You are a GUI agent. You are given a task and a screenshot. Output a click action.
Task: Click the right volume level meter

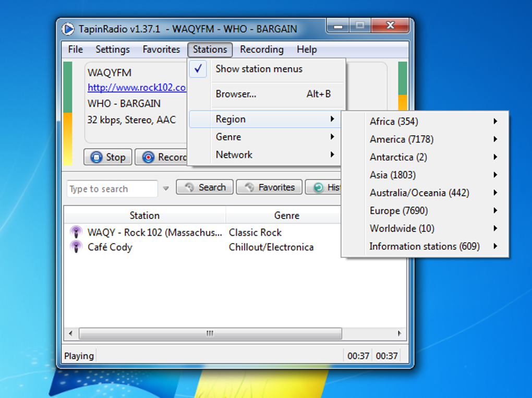[403, 86]
